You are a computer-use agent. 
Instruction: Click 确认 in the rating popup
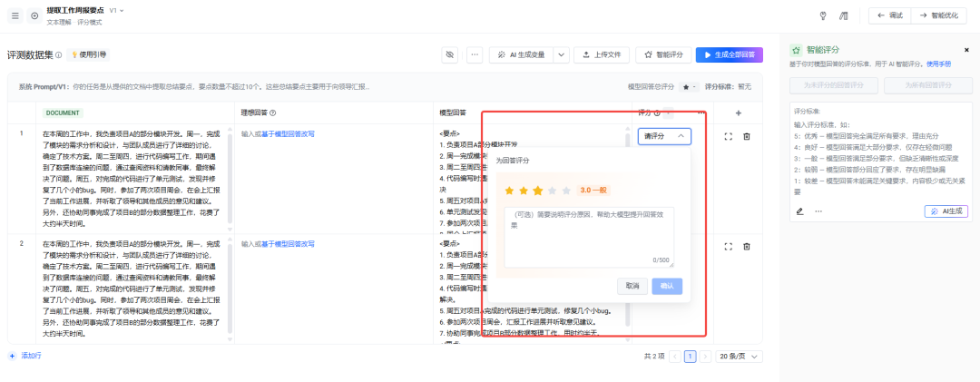click(667, 286)
